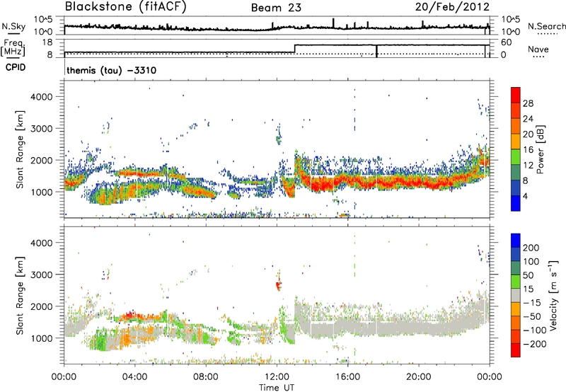This screenshot has height=392, width=566.
Task: Click the '10^5' tick left of noise panel
Action: tap(43, 19)
